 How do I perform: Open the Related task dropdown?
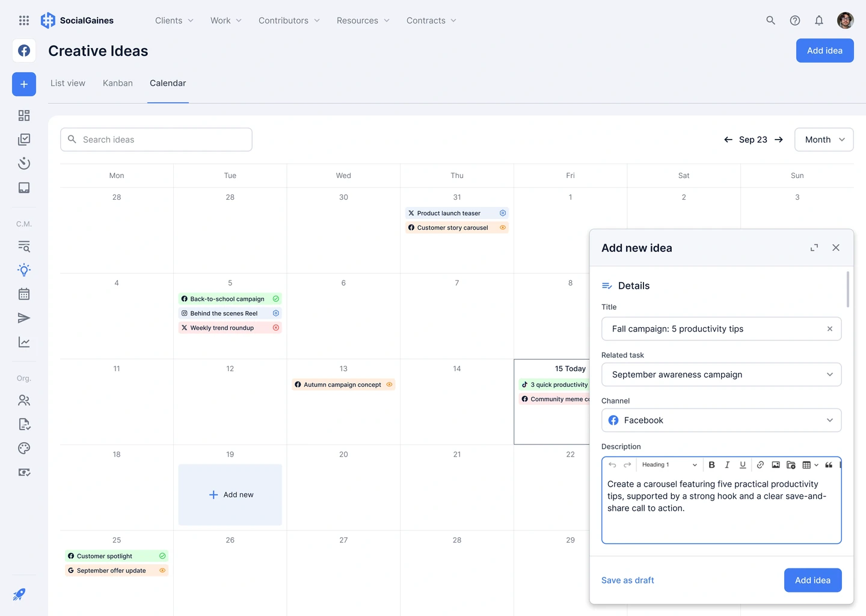click(x=722, y=375)
